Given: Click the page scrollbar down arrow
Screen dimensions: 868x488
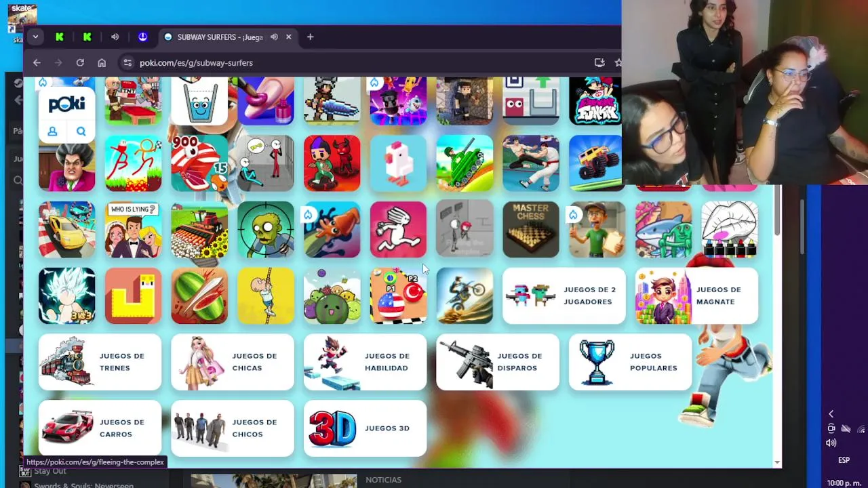Looking at the screenshot, I should click(x=777, y=463).
